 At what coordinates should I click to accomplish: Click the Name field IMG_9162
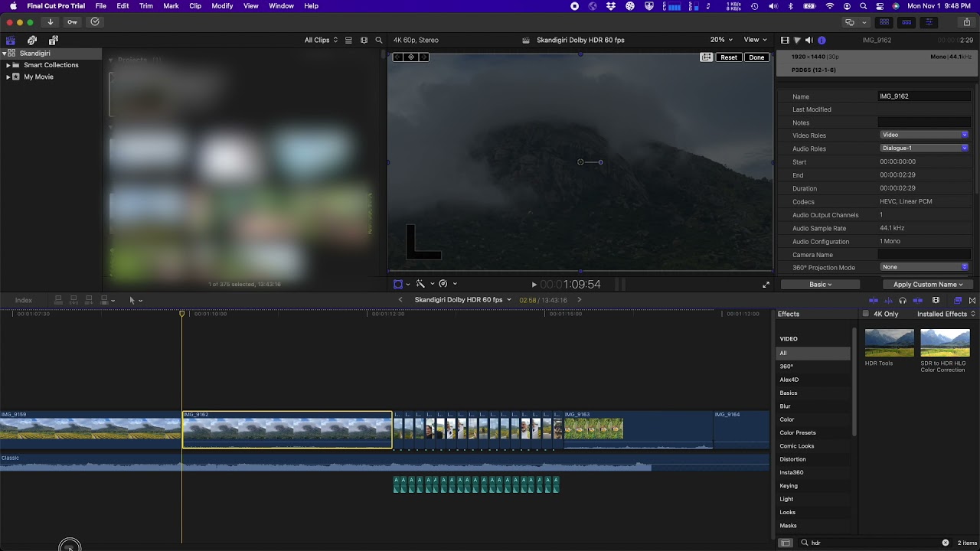(924, 96)
